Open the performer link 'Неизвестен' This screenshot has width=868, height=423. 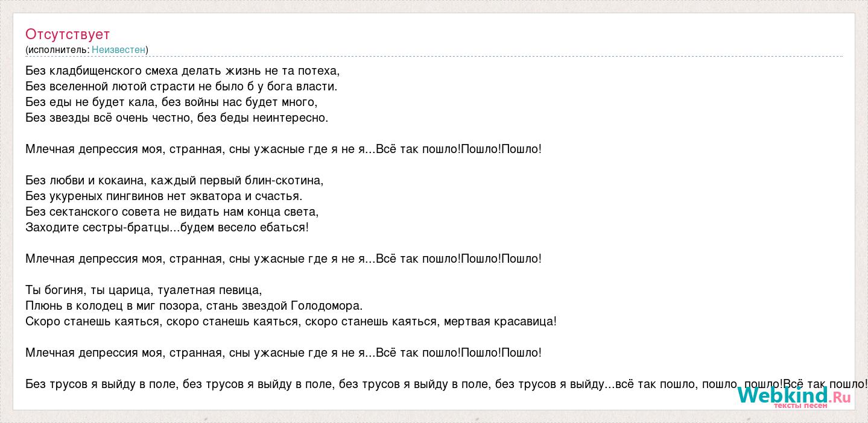pos(118,49)
